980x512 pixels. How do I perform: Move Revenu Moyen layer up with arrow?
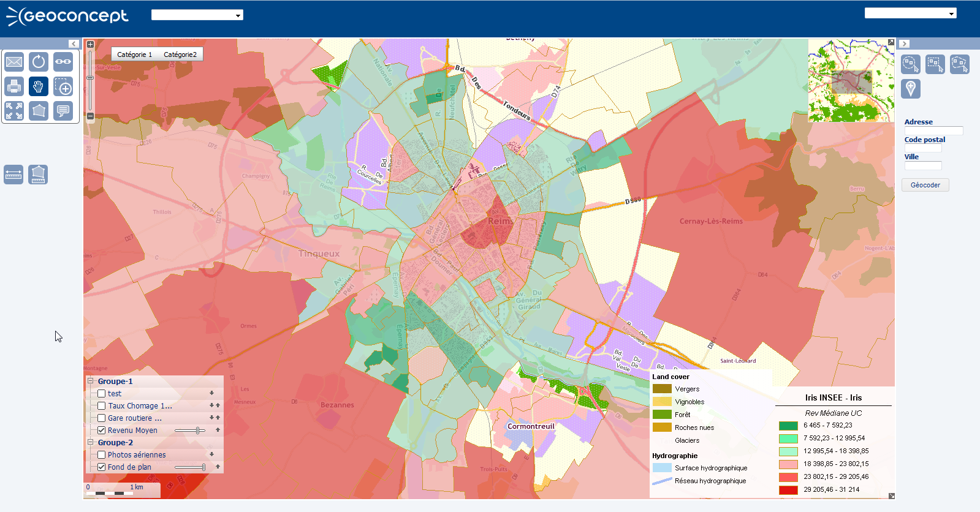218,430
